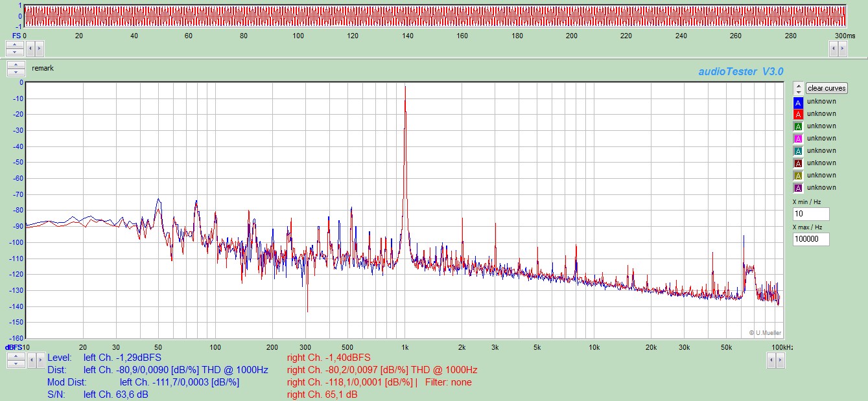Select the magenta curve A icon
The width and height of the screenshot is (868, 401).
[798, 139]
